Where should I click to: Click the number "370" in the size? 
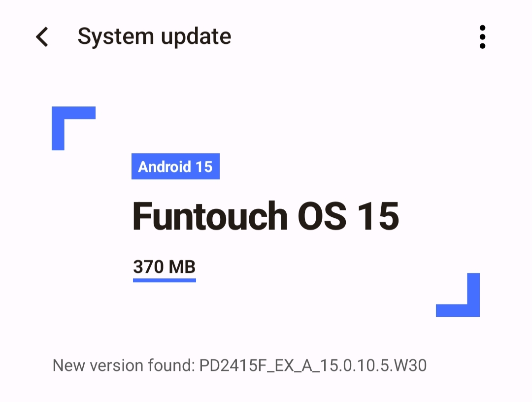pos(148,267)
